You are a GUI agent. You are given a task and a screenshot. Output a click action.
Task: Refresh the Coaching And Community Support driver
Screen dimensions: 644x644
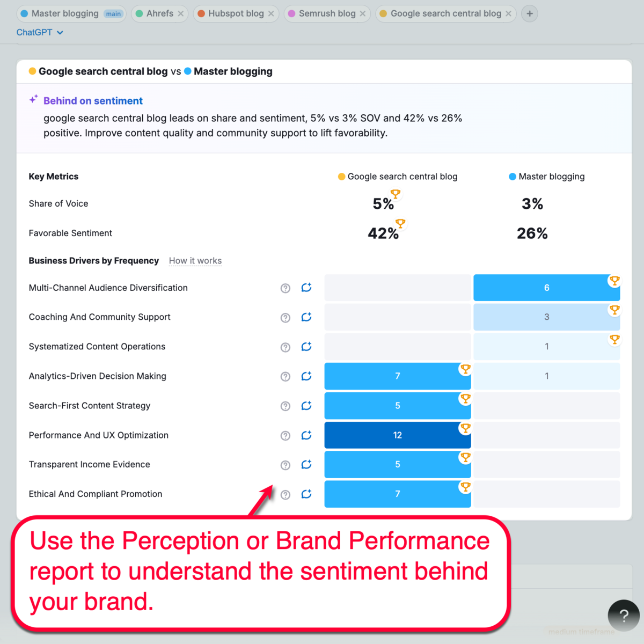(x=306, y=317)
